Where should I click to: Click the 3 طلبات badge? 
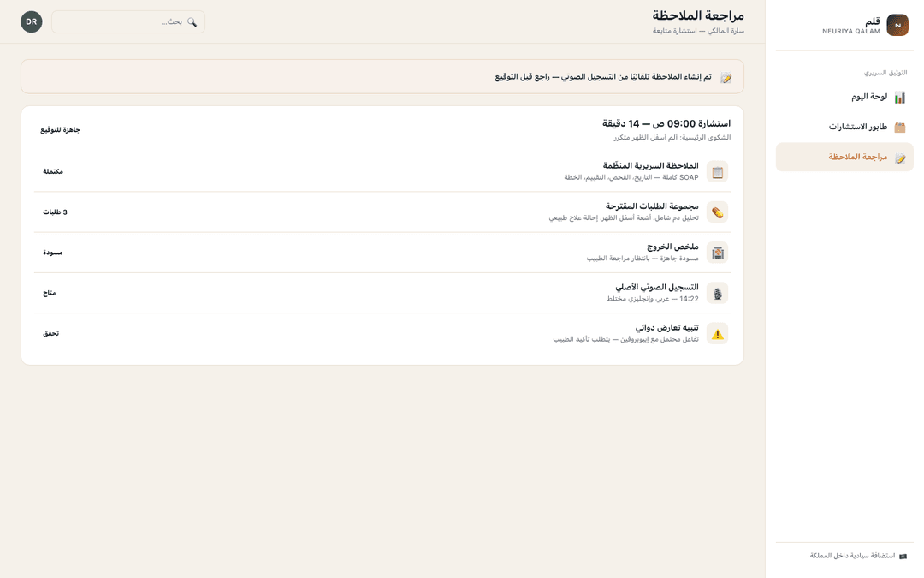pos(55,212)
